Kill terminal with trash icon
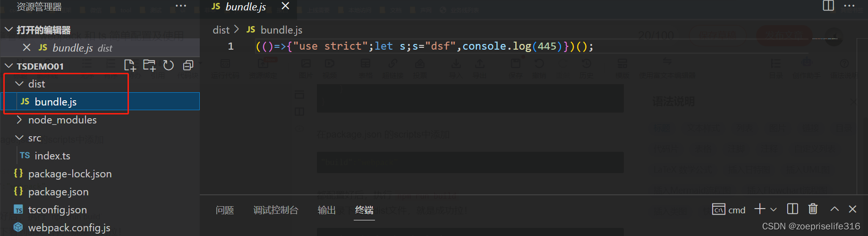The width and height of the screenshot is (868, 236). (813, 209)
